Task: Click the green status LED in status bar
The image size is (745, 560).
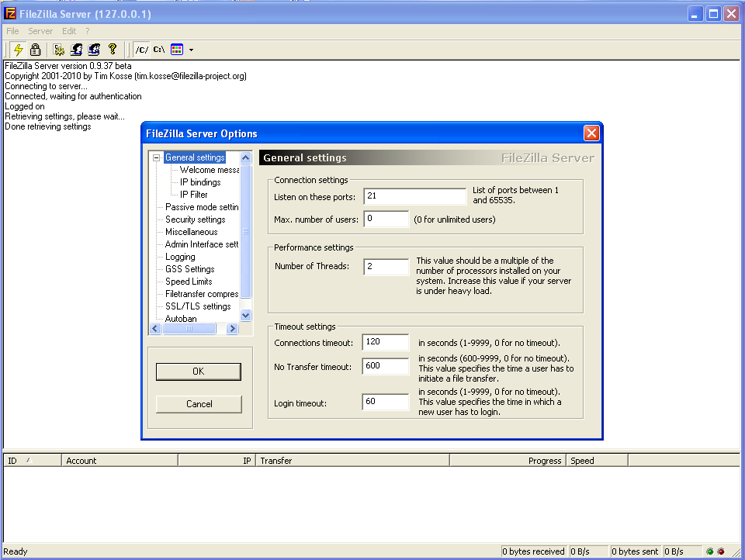Action: 709,551
